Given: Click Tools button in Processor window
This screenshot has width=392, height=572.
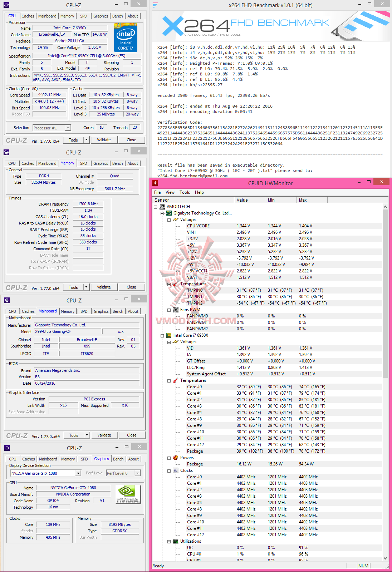Looking at the screenshot, I should tap(73, 140).
